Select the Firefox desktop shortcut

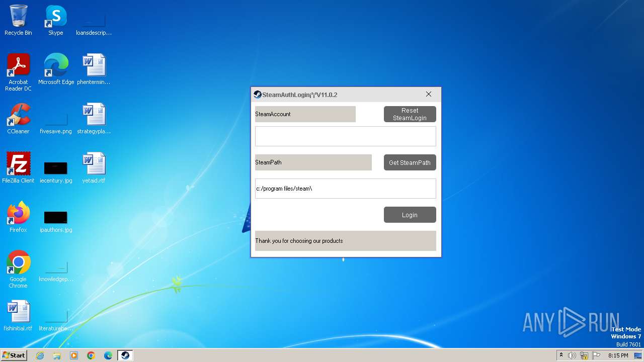coord(18,217)
